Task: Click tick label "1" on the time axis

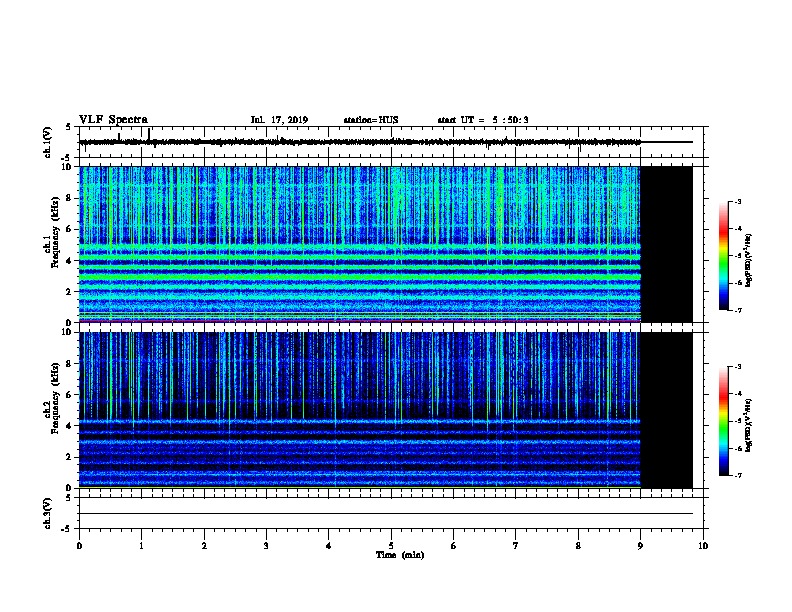Action: point(141,546)
